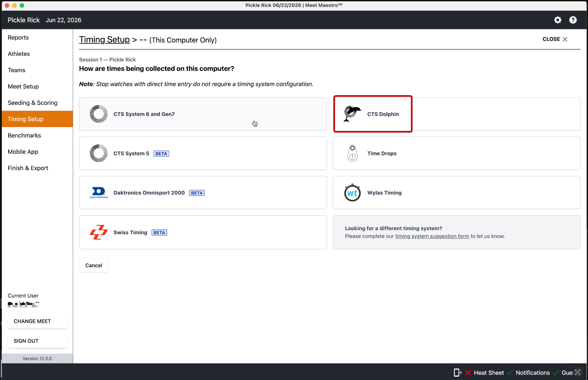Click the macOS green zoom window button
The height and width of the screenshot is (380, 588).
(x=22, y=5)
